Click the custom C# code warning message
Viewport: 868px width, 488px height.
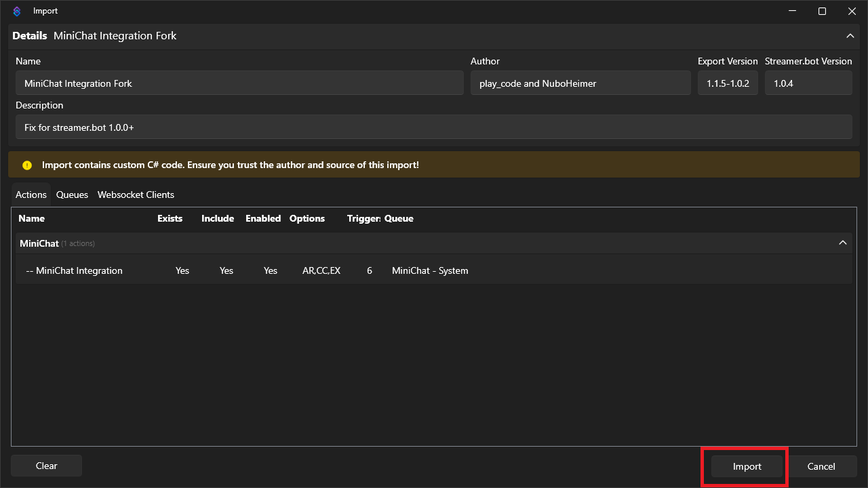[231, 165]
